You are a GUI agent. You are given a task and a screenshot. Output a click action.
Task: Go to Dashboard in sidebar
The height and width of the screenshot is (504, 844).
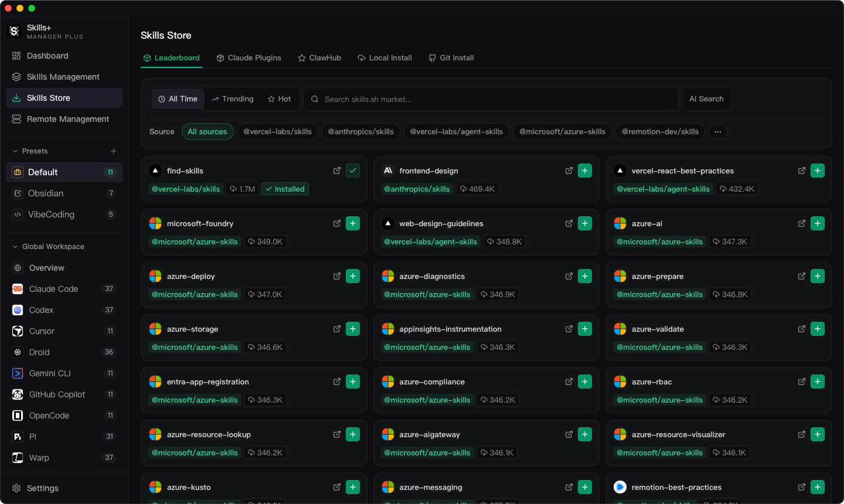click(x=64, y=56)
